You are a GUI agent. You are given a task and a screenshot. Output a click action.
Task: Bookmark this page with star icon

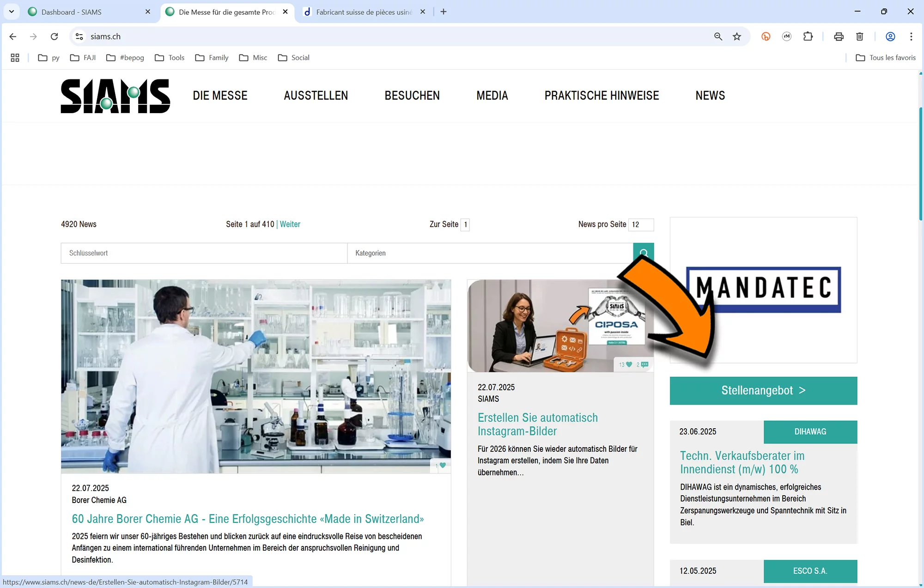(x=737, y=36)
